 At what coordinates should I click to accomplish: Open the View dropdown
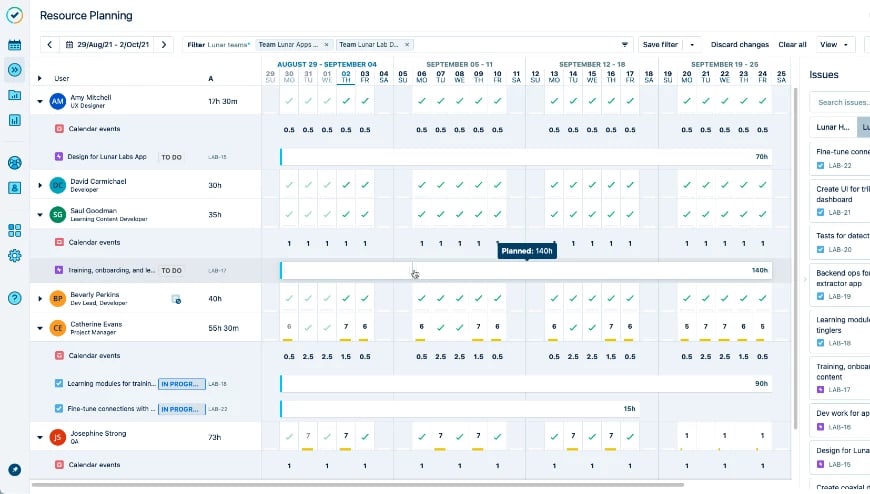click(x=834, y=44)
